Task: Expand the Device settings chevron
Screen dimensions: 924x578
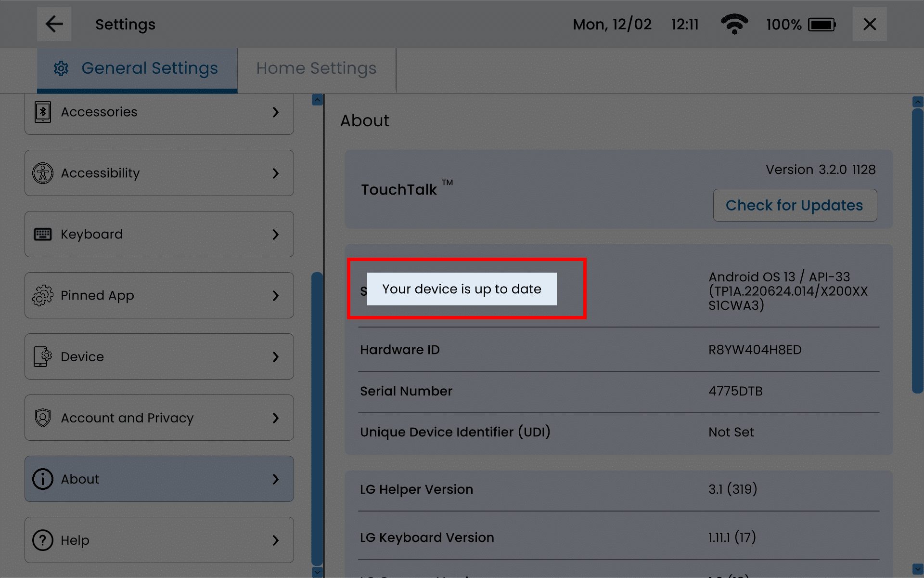Action: 275,356
